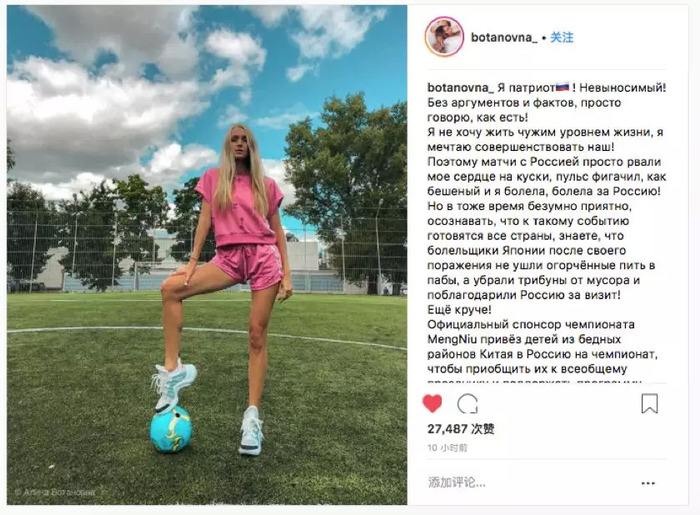Viewport: 700px width, 515px height.
Task: View the 27,487 likes list
Action: [x=461, y=429]
